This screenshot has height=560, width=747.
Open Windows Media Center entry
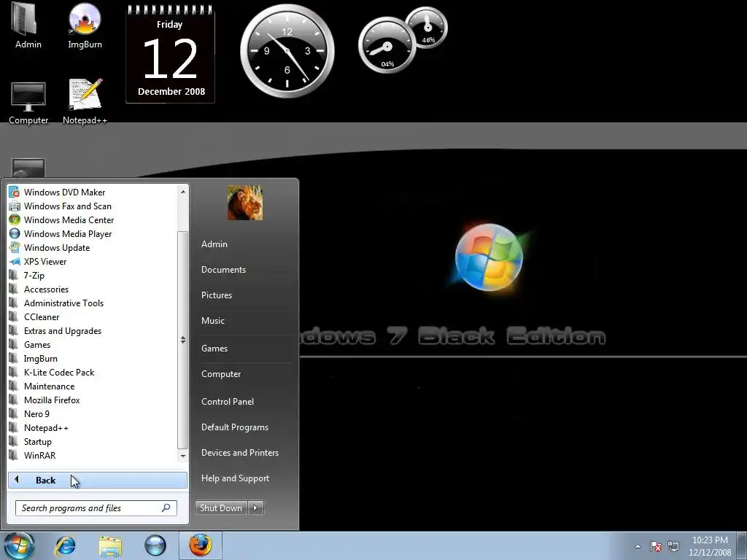point(62,220)
